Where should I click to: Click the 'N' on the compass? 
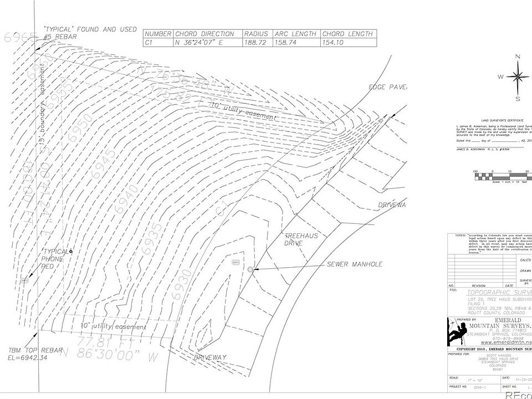[x=518, y=57]
